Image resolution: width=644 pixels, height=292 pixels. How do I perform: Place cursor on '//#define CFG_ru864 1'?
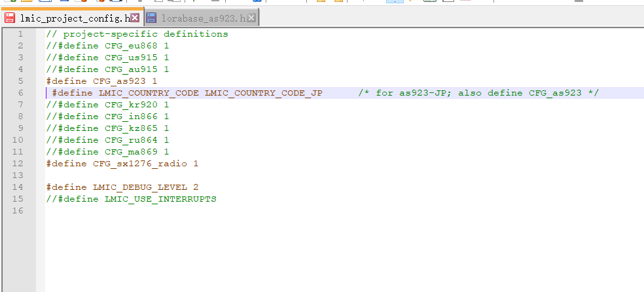pyautogui.click(x=107, y=140)
